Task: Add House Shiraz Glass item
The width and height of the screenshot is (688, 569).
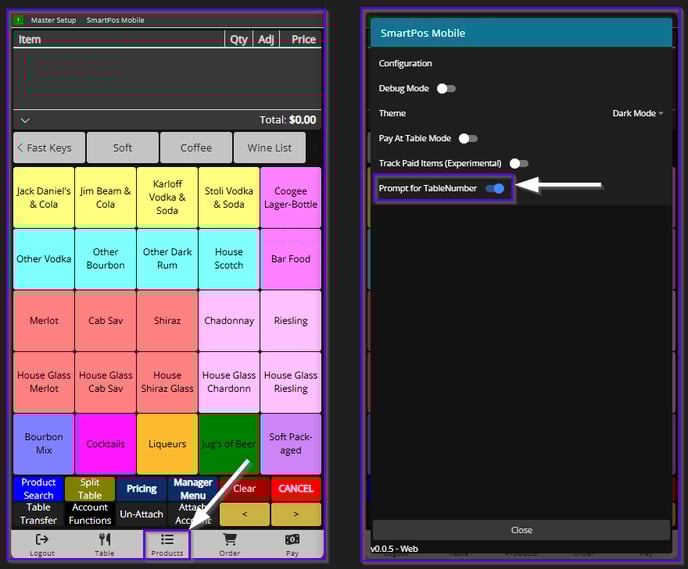Action: tap(167, 382)
